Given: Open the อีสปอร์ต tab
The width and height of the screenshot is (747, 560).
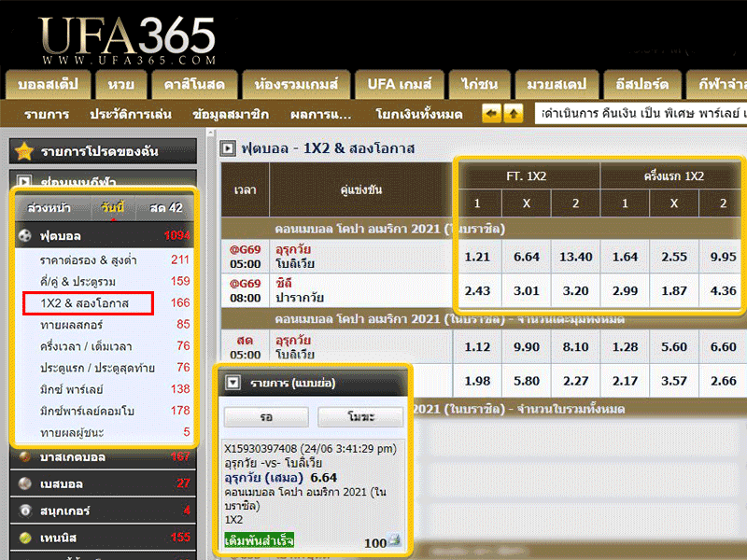Looking at the screenshot, I should point(642,84).
